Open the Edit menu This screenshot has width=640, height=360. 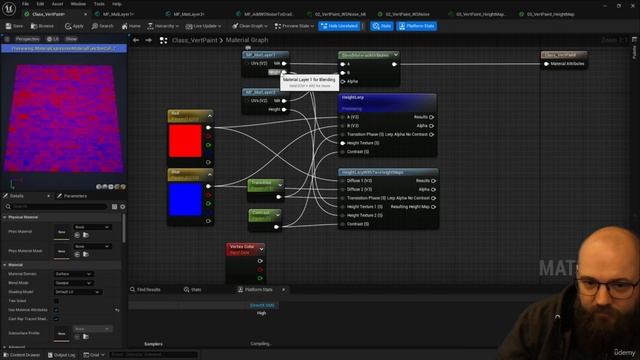[x=40, y=4]
